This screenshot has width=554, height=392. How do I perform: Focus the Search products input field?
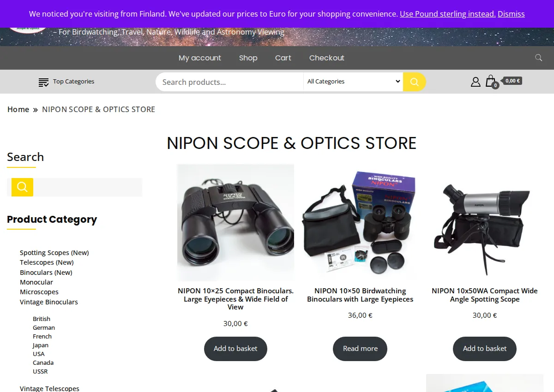click(x=229, y=82)
